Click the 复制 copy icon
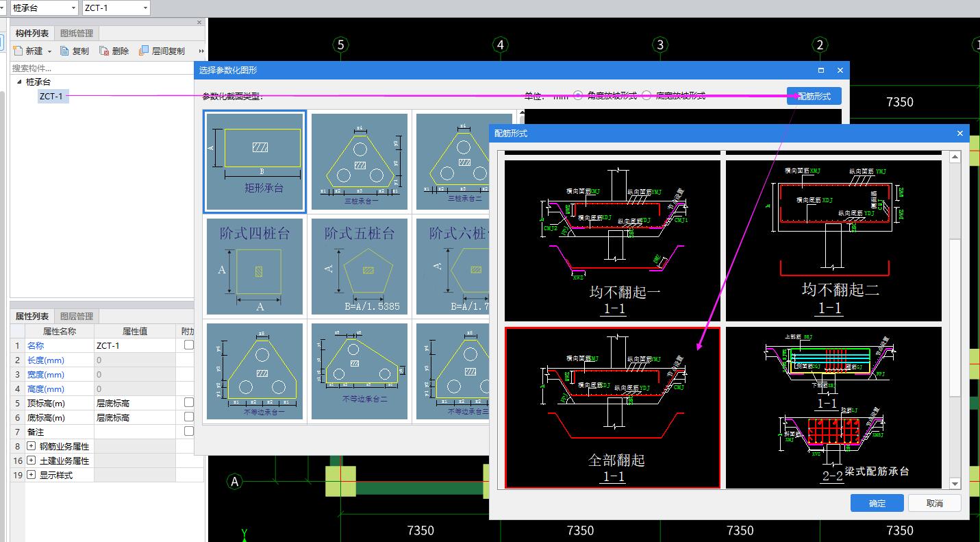The width and height of the screenshot is (980, 542). (65, 51)
